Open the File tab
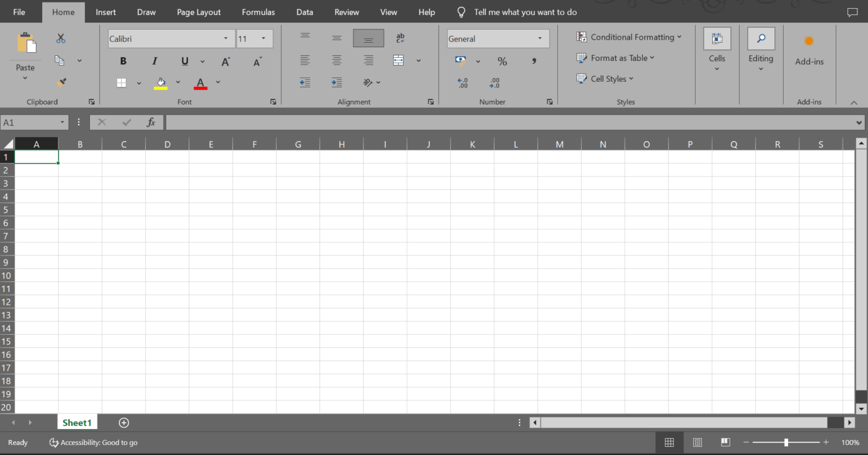This screenshot has height=455, width=868. point(19,12)
